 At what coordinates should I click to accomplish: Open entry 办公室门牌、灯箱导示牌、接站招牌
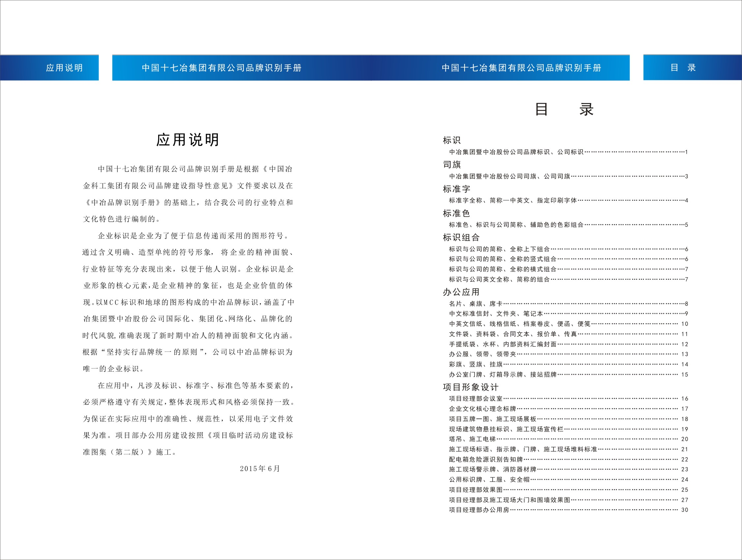point(569,375)
